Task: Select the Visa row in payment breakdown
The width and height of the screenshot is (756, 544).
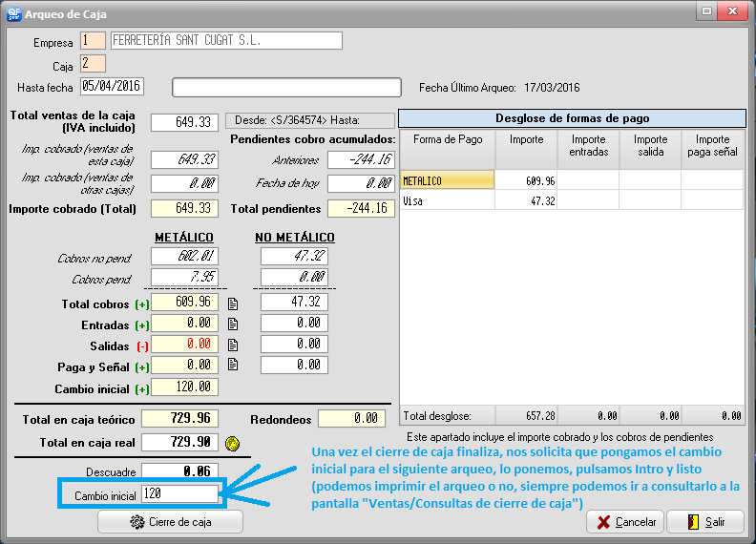Action: [x=572, y=200]
